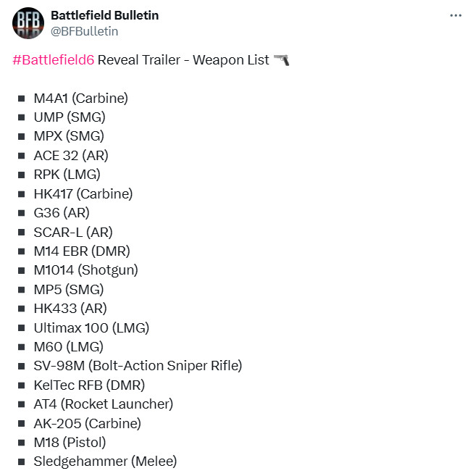The image size is (473, 476).
Task: Click the pistol emoji in the tweet
Action: (x=281, y=60)
